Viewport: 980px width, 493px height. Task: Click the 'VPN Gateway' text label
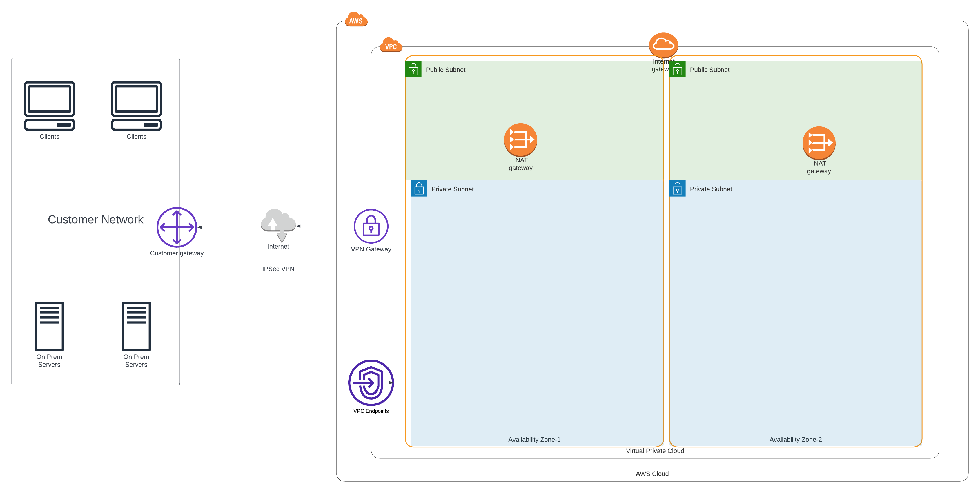coord(371,249)
